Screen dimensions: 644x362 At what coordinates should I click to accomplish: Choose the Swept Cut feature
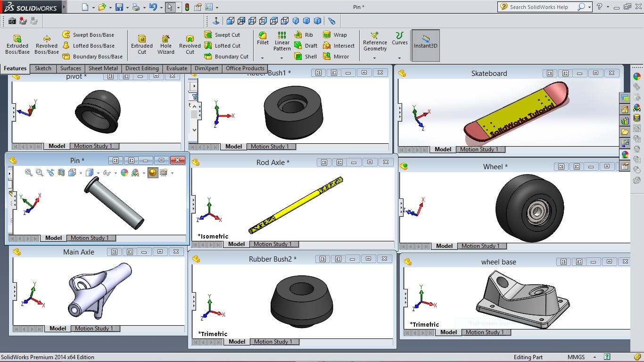tap(222, 35)
